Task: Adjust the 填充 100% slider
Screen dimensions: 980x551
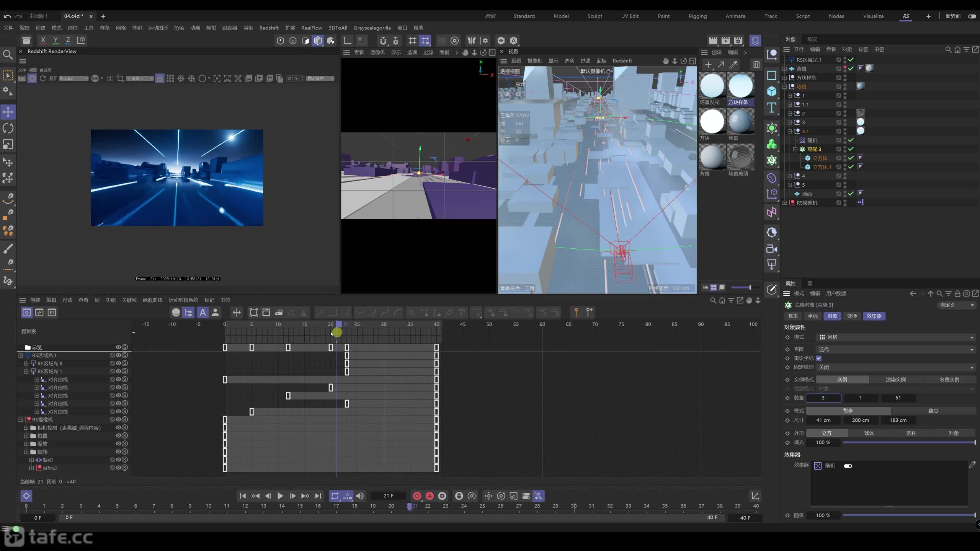Action: click(x=909, y=442)
